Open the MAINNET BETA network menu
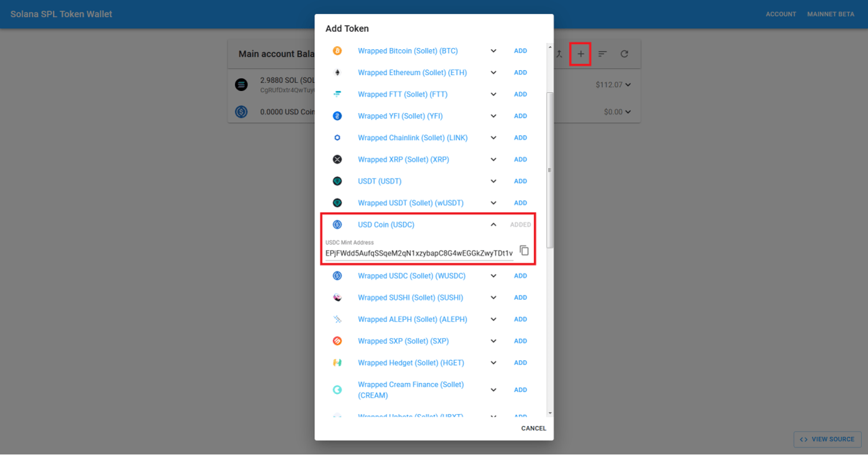868x457 pixels. tap(830, 14)
